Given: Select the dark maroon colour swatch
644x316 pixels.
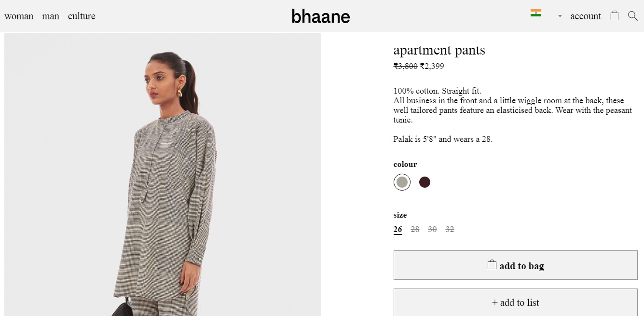Looking at the screenshot, I should click(425, 182).
